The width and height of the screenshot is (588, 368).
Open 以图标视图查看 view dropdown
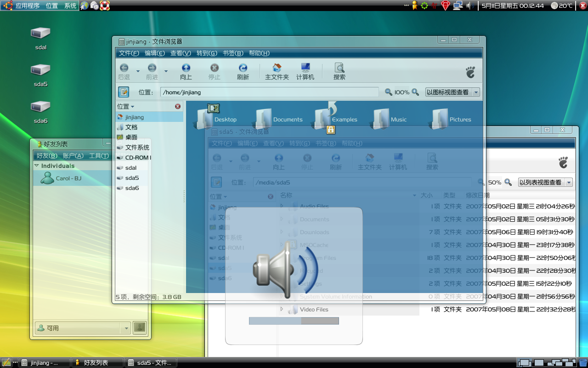pos(452,92)
